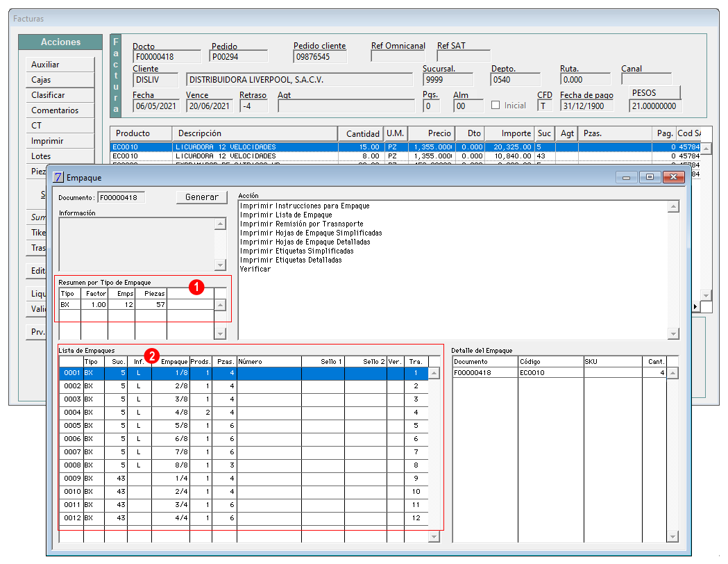Click the Ref SAT field
The width and height of the screenshot is (728, 564).
[464, 56]
